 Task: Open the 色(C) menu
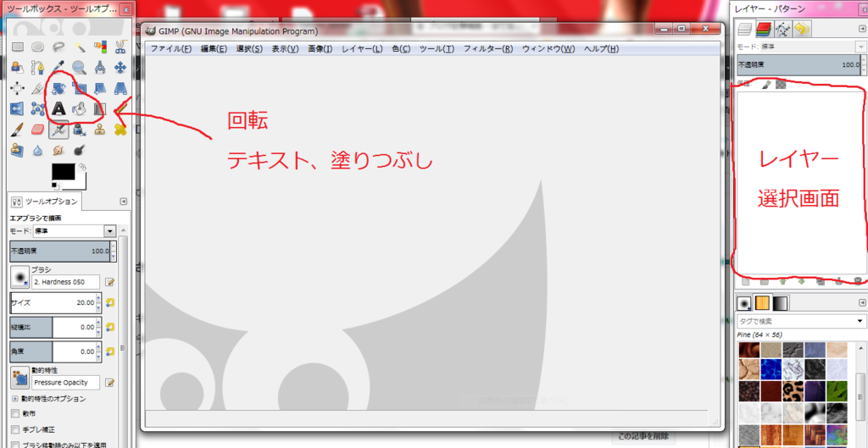click(x=401, y=48)
